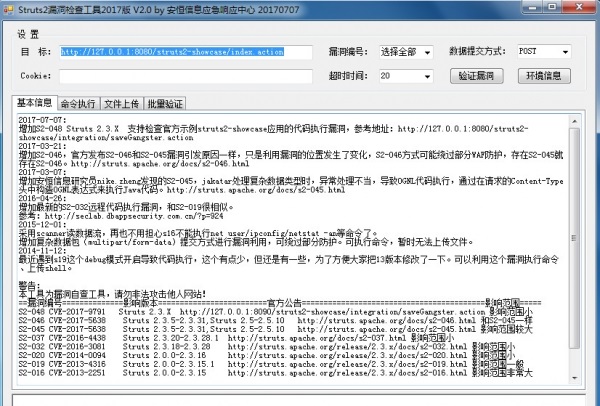Open the 漏洞编号 dropdown showing 选择全部

406,52
